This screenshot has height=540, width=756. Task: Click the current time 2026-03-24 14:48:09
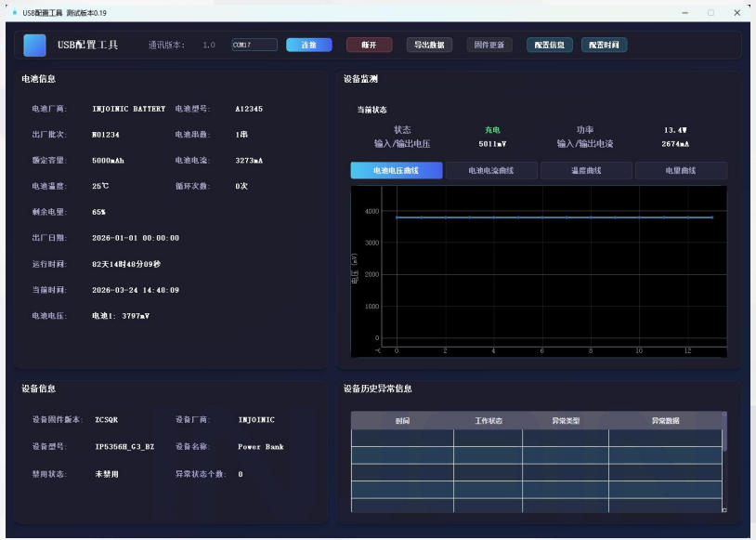tap(136, 291)
